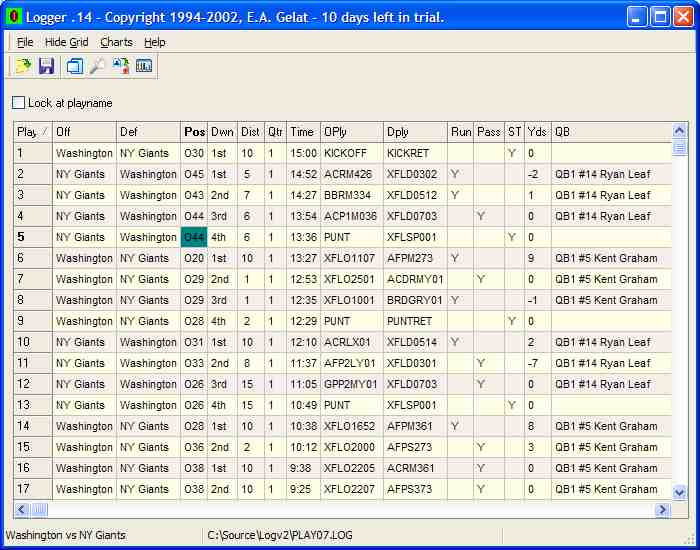This screenshot has height=550, width=700.
Task: Click the AFPS273 defensive play cell
Action: [415, 447]
